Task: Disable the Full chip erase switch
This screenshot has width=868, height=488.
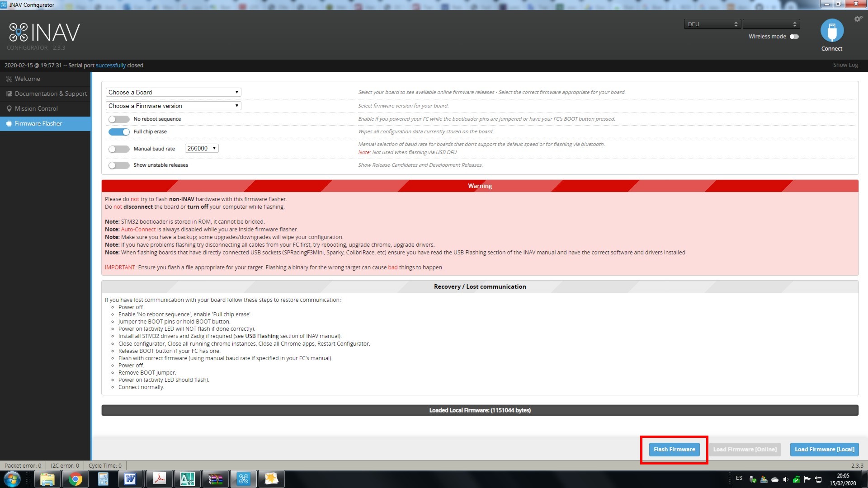Action: (119, 132)
